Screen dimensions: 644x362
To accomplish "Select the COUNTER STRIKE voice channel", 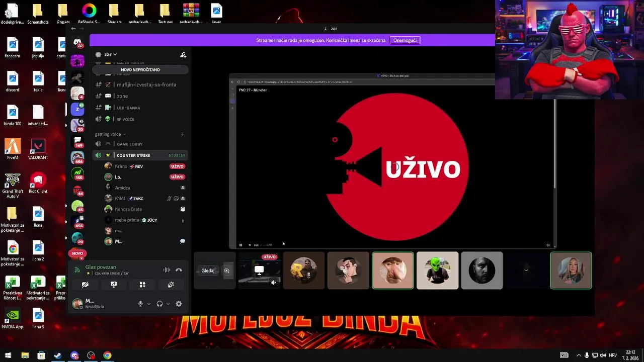I will click(140, 155).
